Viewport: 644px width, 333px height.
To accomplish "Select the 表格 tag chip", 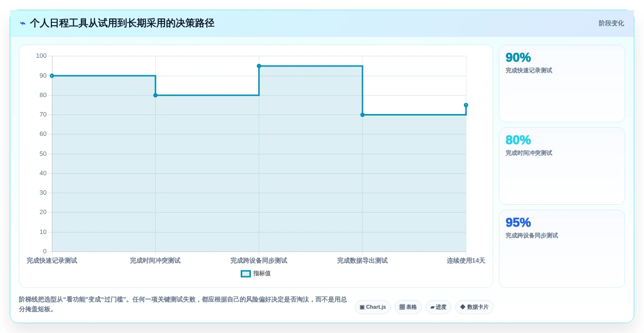I will click(x=408, y=307).
